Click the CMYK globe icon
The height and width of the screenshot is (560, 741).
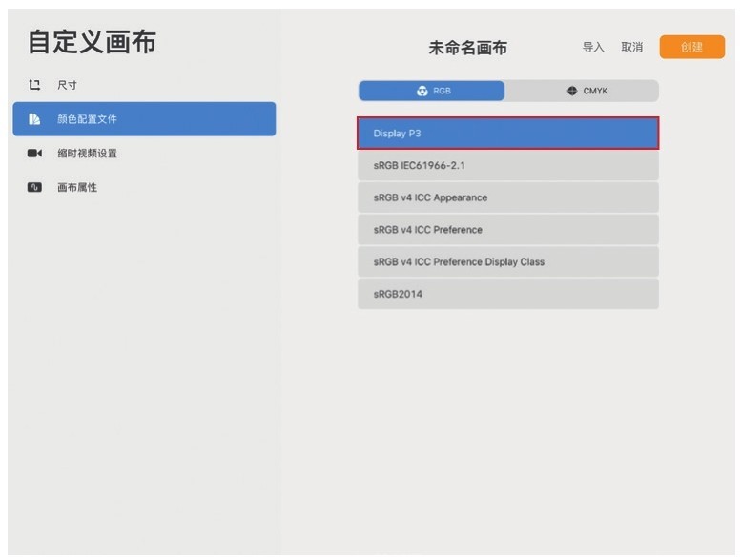coord(572,91)
